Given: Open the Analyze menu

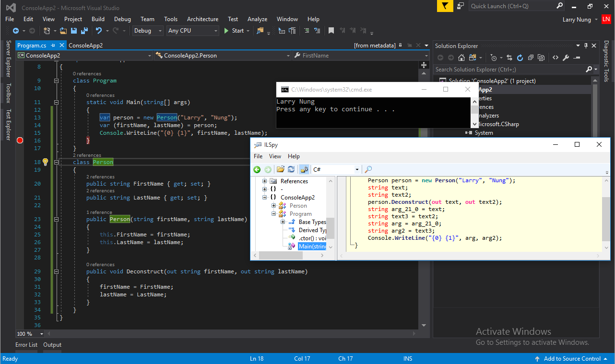Looking at the screenshot, I should (x=257, y=19).
